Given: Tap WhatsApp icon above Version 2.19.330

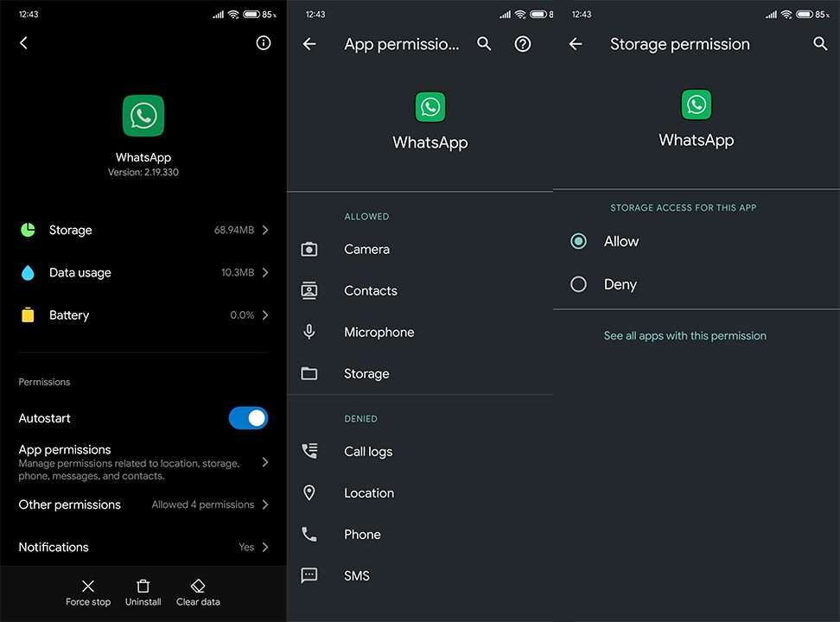Looking at the screenshot, I should pos(143,116).
